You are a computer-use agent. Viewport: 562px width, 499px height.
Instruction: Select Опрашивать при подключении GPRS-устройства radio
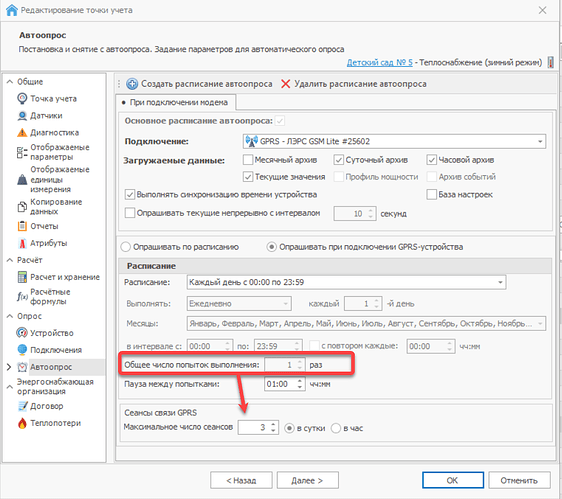click(271, 247)
